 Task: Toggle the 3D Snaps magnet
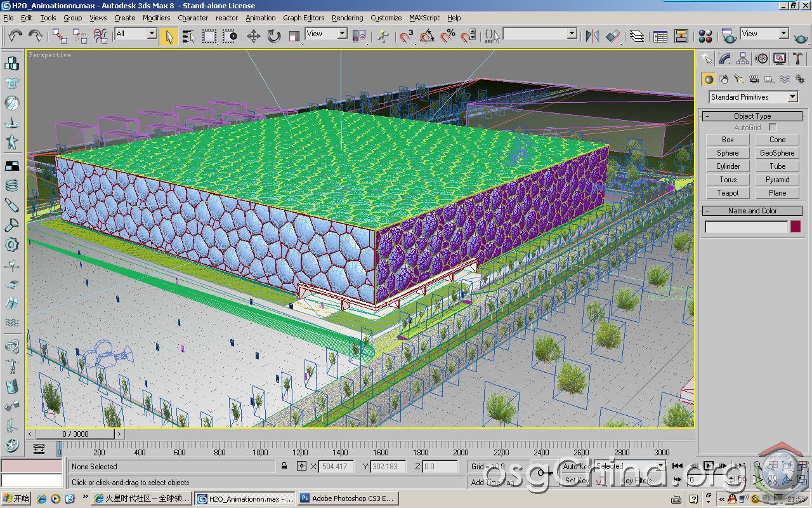(x=407, y=36)
